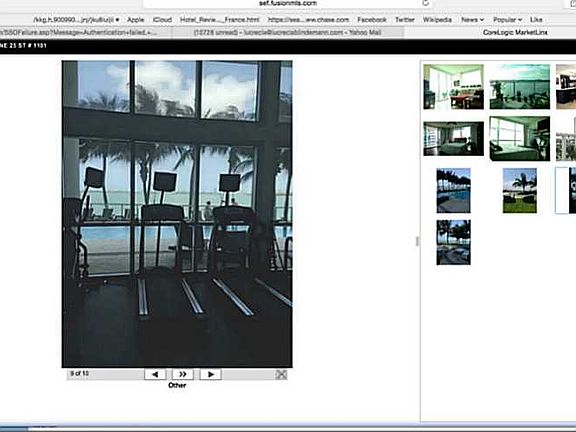This screenshot has height=432, width=576.
Task: Click the next photo arrow button
Action: [x=210, y=374]
